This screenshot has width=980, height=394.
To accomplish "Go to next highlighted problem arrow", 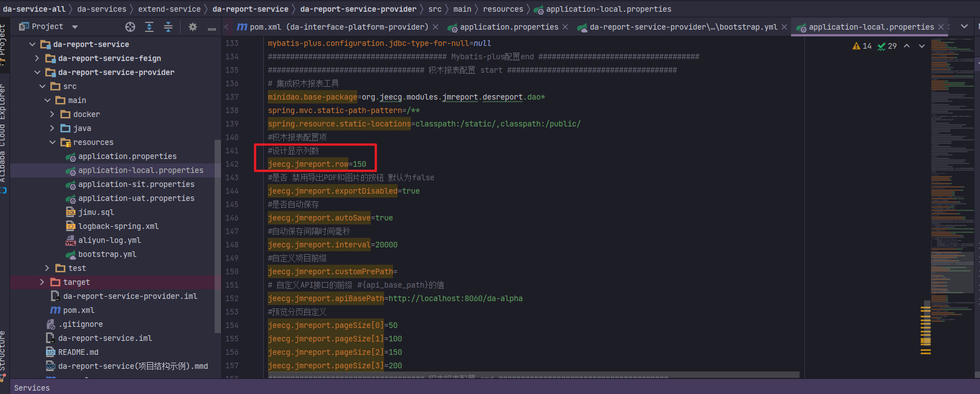I will click(x=922, y=46).
